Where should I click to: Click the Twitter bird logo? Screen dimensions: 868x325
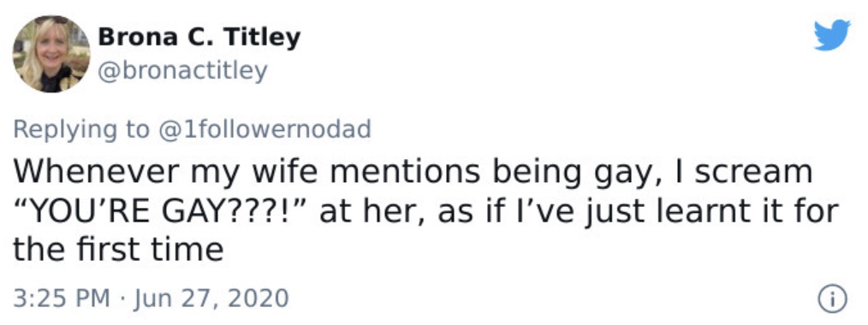coord(832,35)
